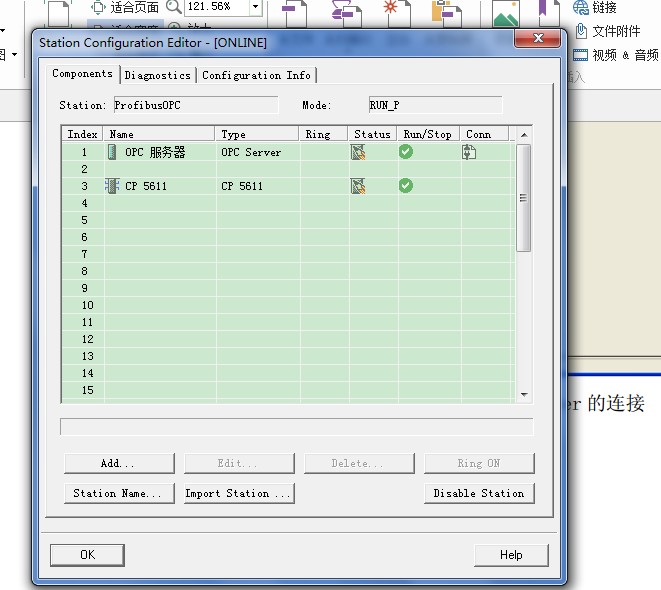Open the zoom percentage dropdown arrow
The height and width of the screenshot is (590, 661).
pos(255,7)
